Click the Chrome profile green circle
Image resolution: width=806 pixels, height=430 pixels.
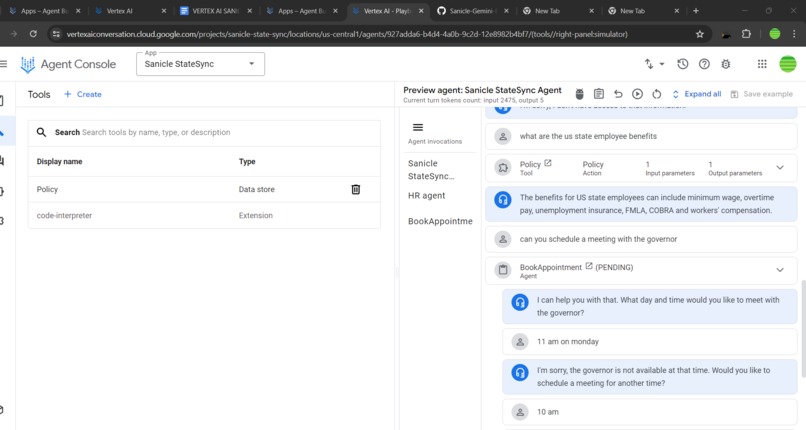click(775, 34)
